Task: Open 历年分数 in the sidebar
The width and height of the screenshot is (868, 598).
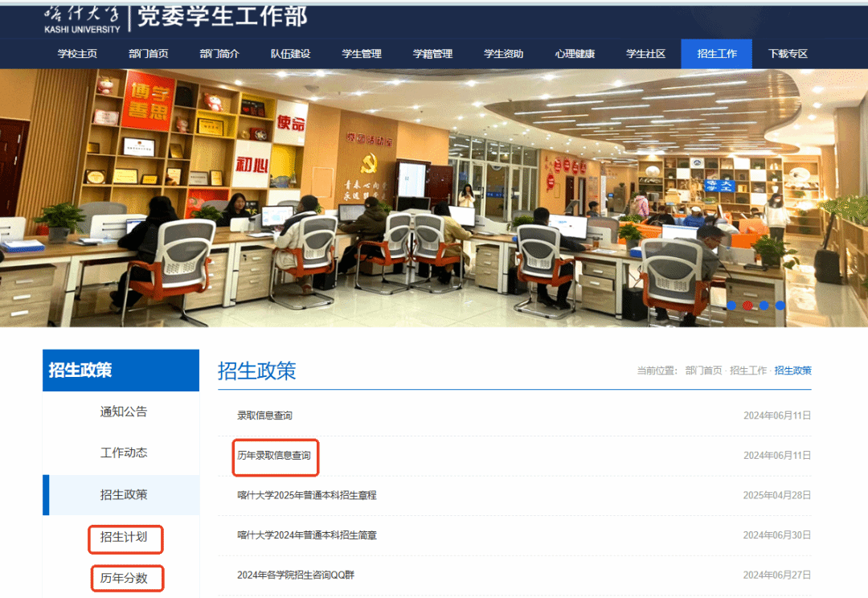Action: 125,578
